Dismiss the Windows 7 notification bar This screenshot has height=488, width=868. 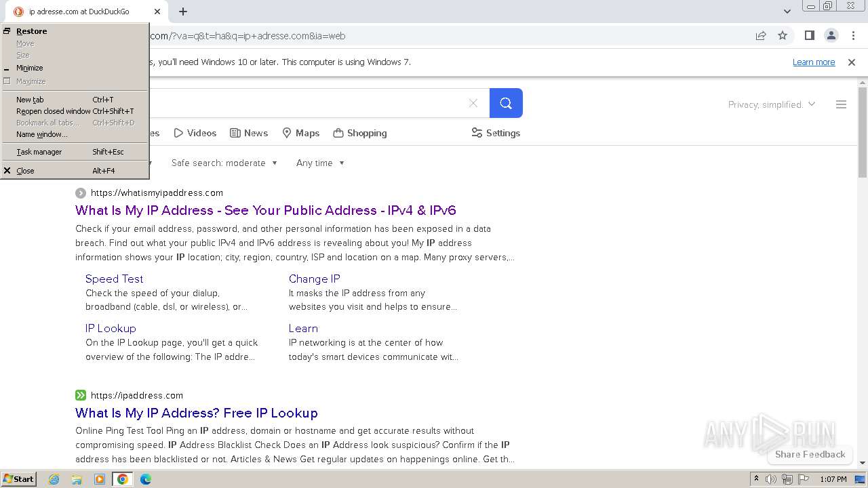point(852,62)
